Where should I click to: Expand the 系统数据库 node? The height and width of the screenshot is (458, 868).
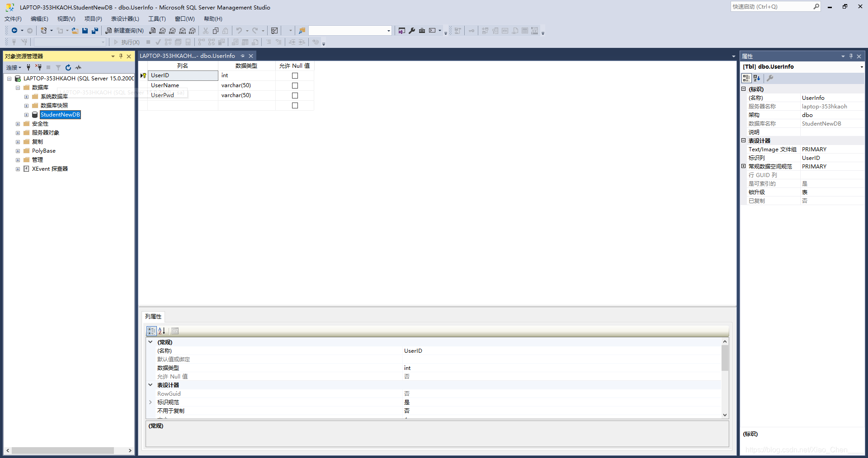pyautogui.click(x=26, y=97)
